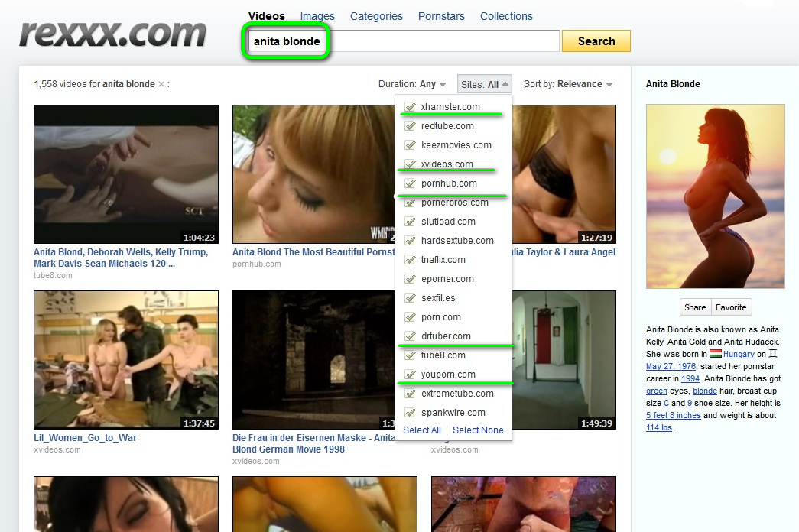Uncheck the pornhub.com site filter
This screenshot has width=799, height=532.
coord(410,183)
